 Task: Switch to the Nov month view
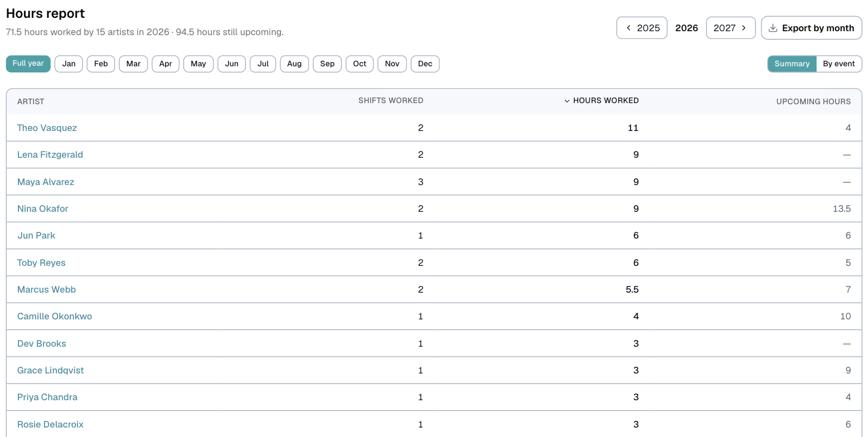[392, 64]
